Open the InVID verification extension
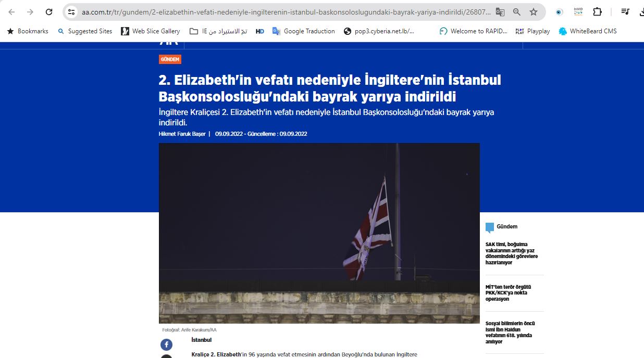Viewport: 644px width, 358px height. [578, 11]
